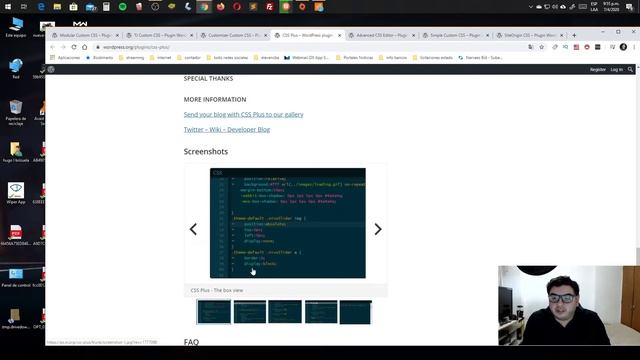Show hidden system tray icons
640x360 pixels.
pos(531,7)
